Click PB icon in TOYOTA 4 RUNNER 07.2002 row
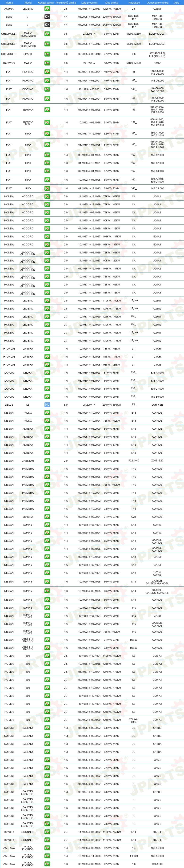 [47, 832]
